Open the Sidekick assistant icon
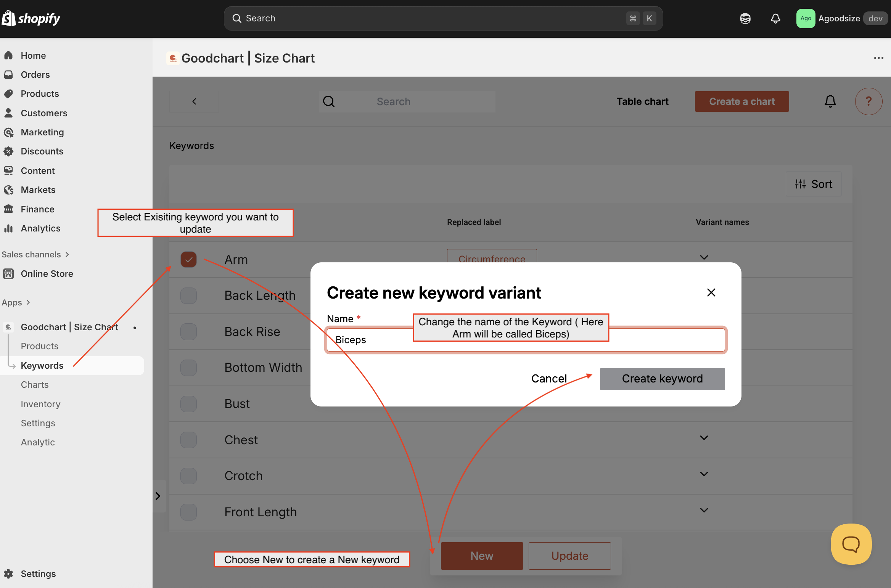The image size is (891, 588). click(x=745, y=18)
